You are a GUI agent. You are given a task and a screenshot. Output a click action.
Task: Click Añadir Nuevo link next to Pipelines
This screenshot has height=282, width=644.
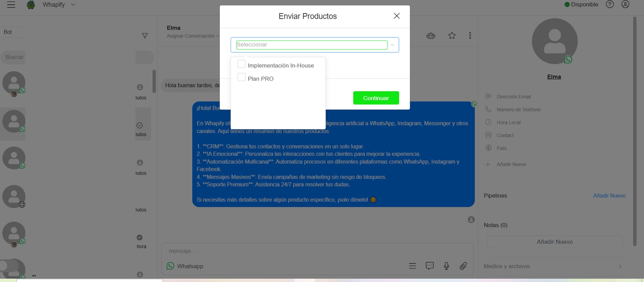609,196
